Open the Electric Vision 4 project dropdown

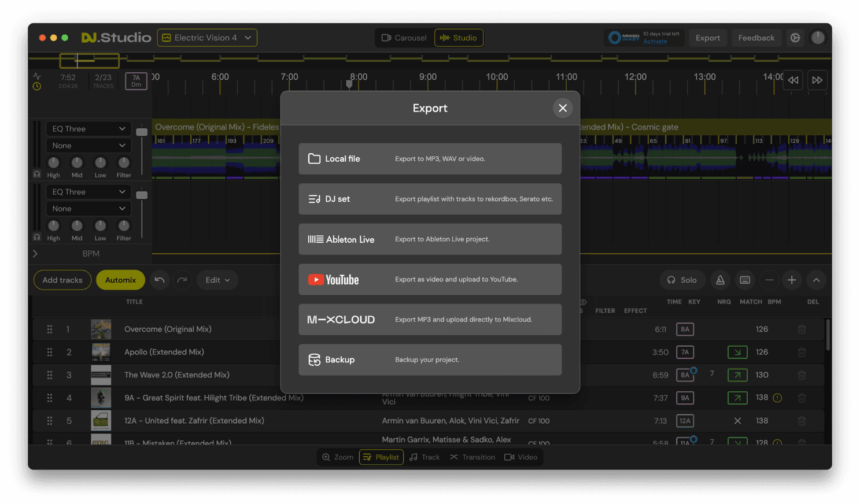(207, 38)
